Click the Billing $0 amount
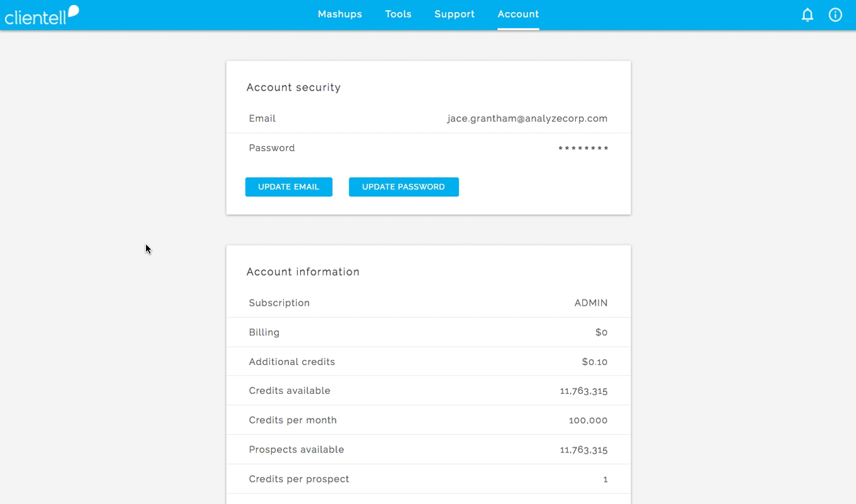The width and height of the screenshot is (856, 504). (601, 332)
